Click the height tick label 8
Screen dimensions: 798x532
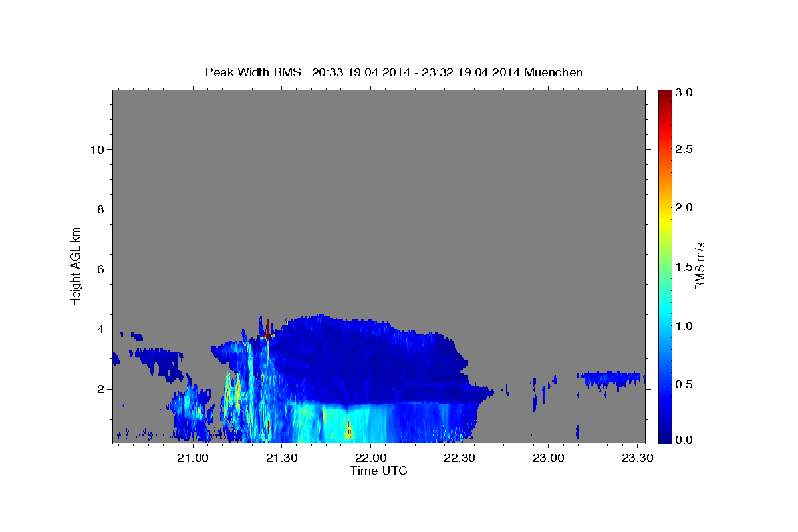click(101, 209)
